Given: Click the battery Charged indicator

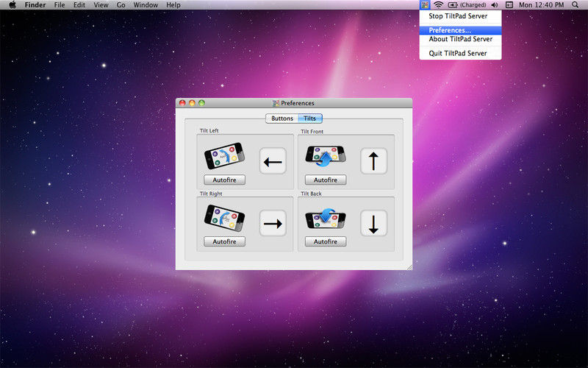Looking at the screenshot, I should pyautogui.click(x=467, y=5).
